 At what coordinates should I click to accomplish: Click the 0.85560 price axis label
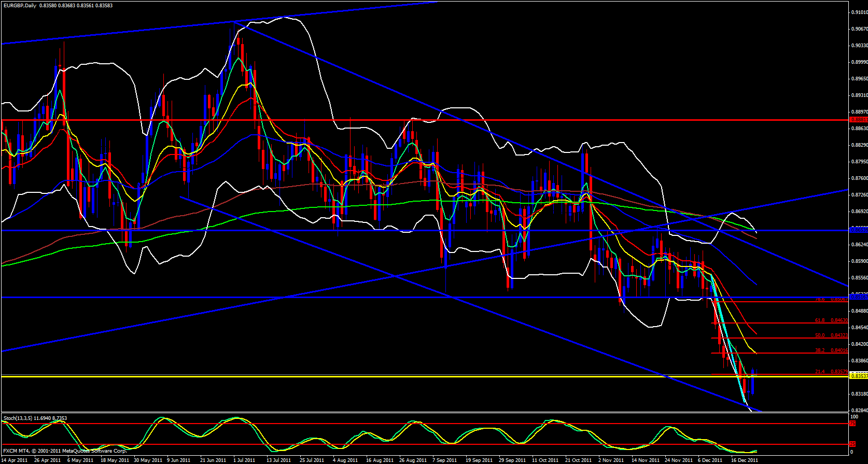(860, 278)
